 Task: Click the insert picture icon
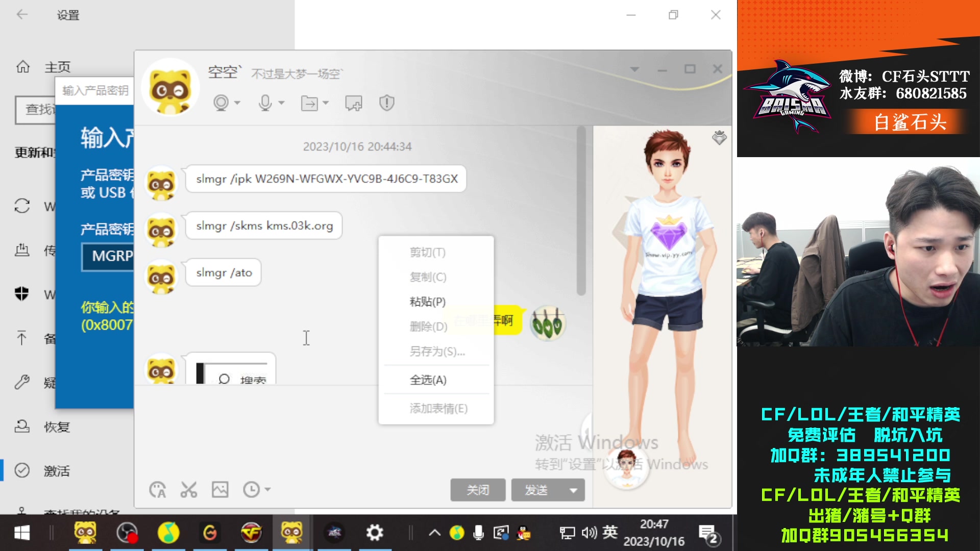pyautogui.click(x=220, y=490)
